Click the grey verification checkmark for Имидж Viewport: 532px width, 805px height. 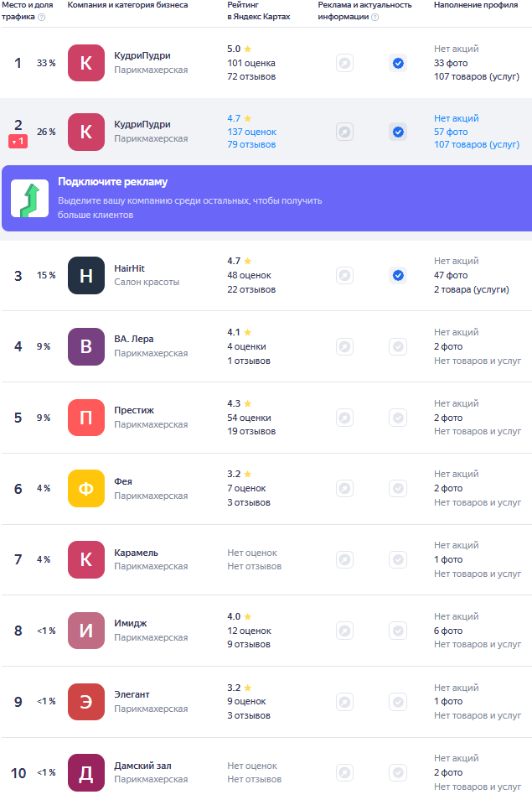[398, 631]
